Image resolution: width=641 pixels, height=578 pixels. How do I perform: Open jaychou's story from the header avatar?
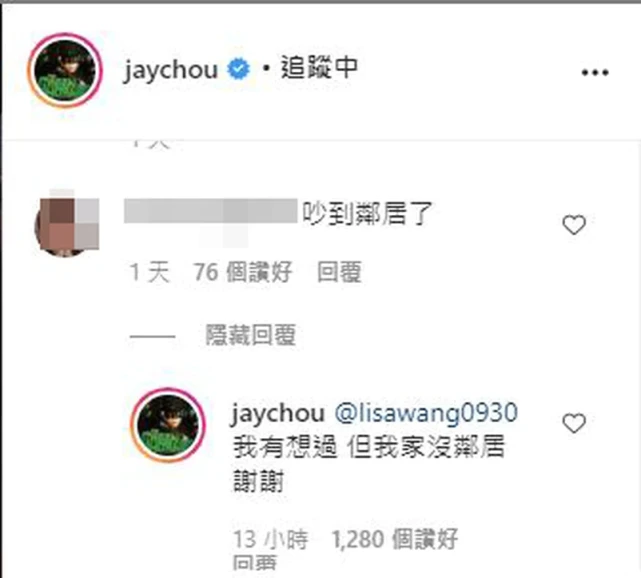pyautogui.click(x=65, y=70)
